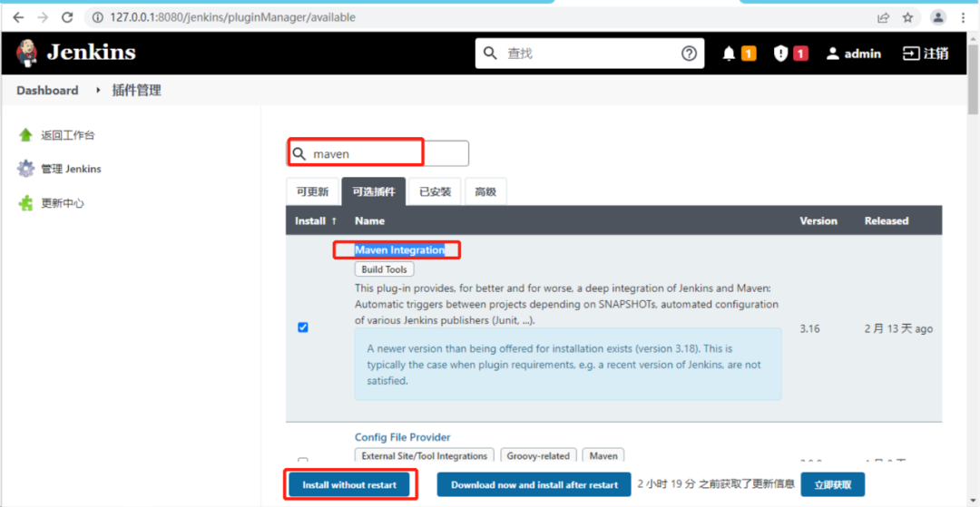Image resolution: width=980 pixels, height=507 pixels.
Task: Switch to the 可选插件 tab
Action: 373,191
